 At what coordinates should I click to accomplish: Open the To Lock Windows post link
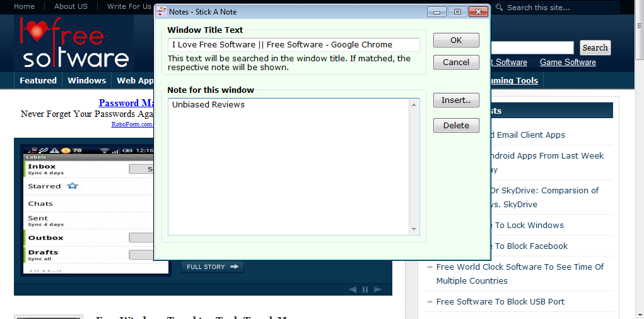point(527,226)
